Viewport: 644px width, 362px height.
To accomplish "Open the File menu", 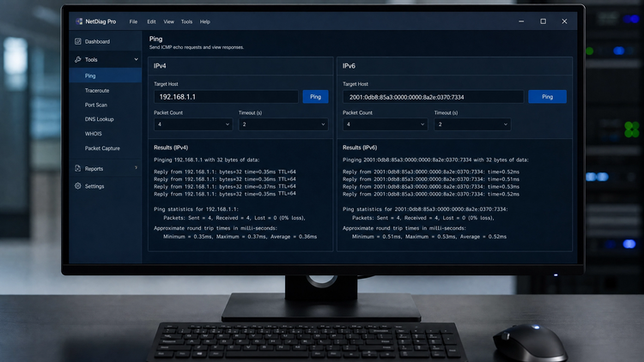I will [x=133, y=21].
